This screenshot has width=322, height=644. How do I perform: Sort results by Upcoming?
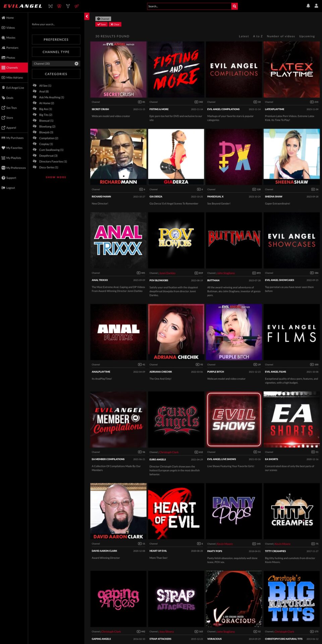click(307, 36)
